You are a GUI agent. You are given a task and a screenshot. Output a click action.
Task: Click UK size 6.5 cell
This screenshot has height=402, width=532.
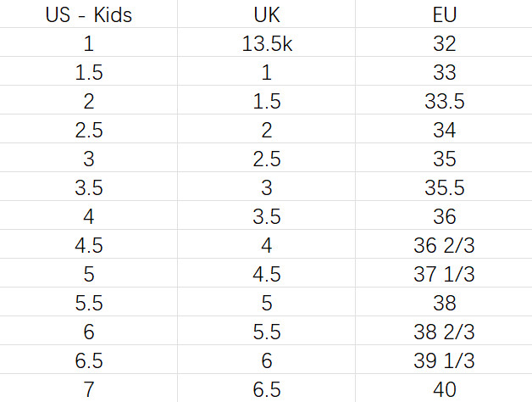(266, 389)
